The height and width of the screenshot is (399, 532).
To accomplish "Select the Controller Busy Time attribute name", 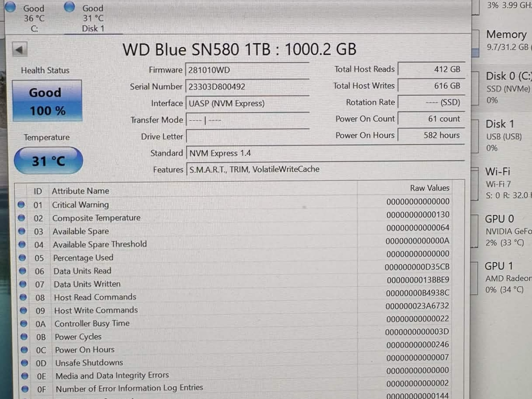I will coord(92,323).
